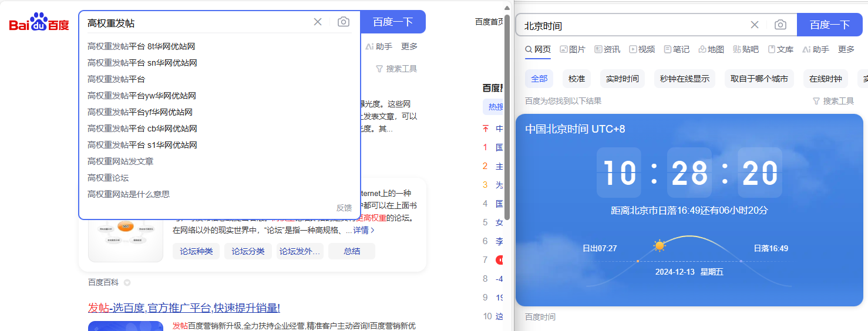This screenshot has width=868, height=331.
Task: Select the 秒钟在线显示 filter chip
Action: [x=685, y=79]
